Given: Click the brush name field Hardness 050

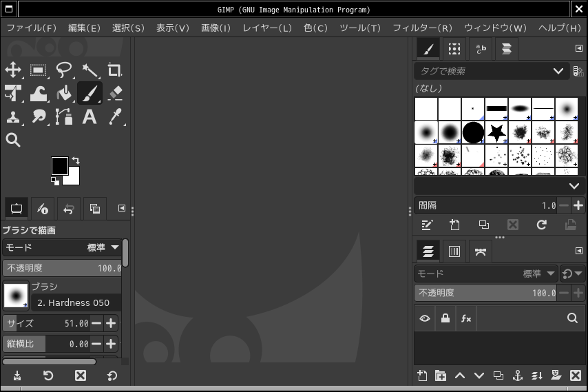Looking at the screenshot, I should (x=76, y=302).
